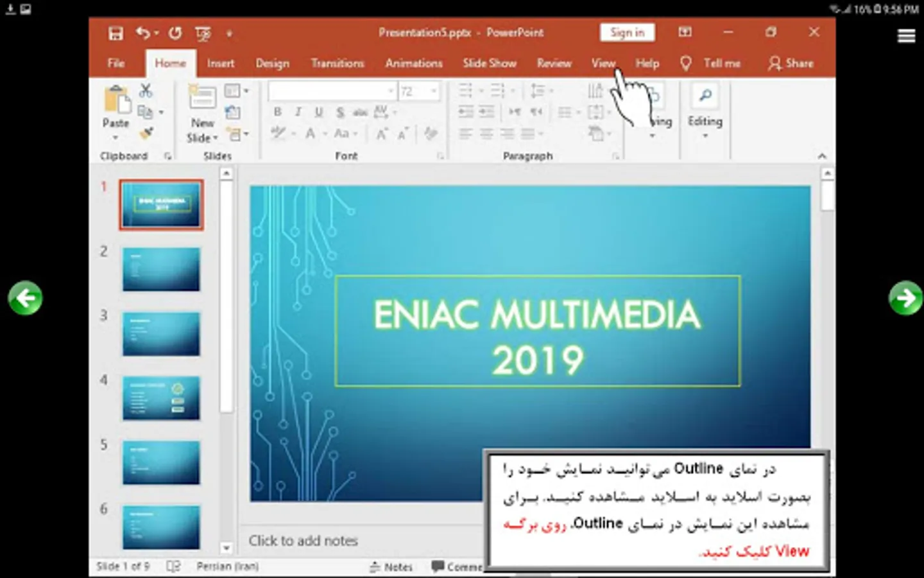Toggle center text alignment
This screenshot has height=578, width=924.
click(x=486, y=134)
